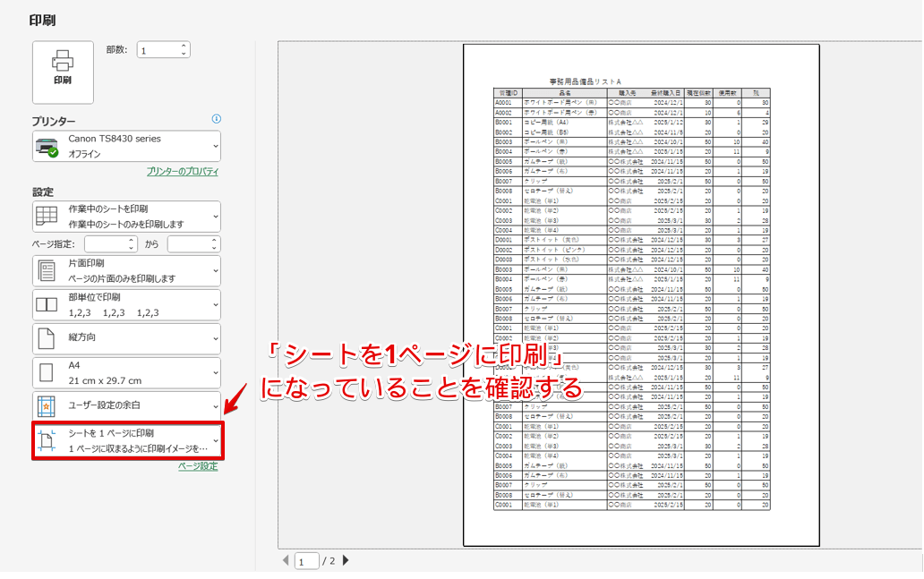Go to next page with right arrow
The image size is (924, 579).
[346, 560]
